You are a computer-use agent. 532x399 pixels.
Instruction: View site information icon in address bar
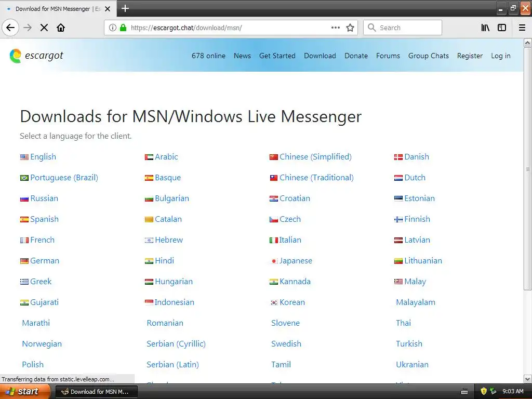point(113,28)
